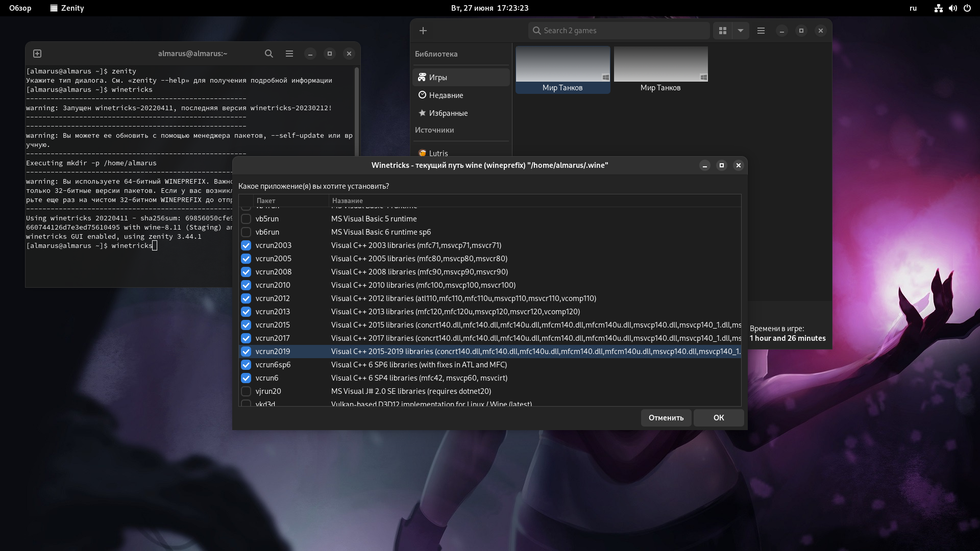Uncheck vcrun2003 package checkbox
Image resolution: width=980 pixels, height=551 pixels.
[x=246, y=245]
